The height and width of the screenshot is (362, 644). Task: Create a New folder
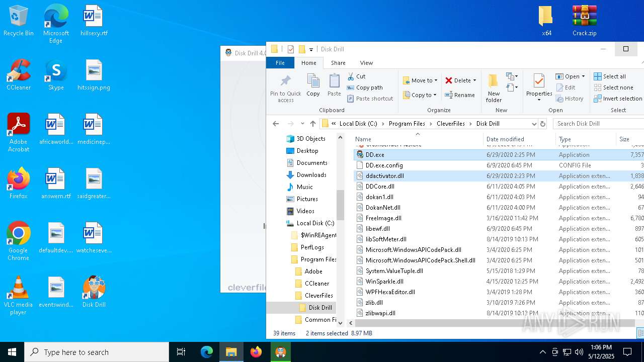point(494,88)
